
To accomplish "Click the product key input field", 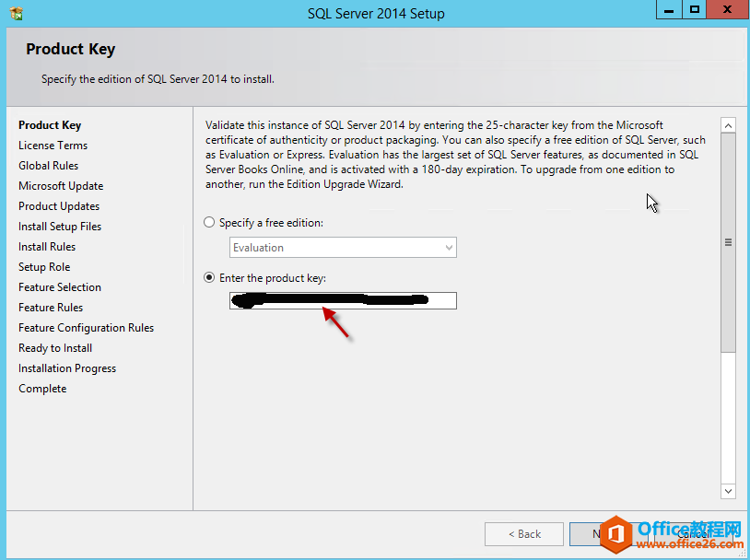I will (343, 300).
